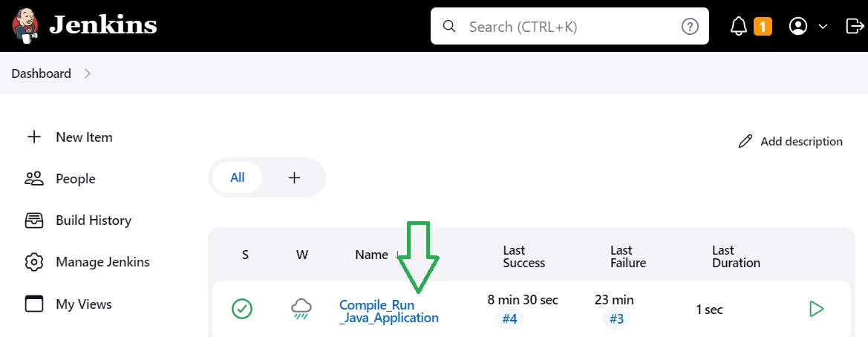
Task: Open Manage Jenkins from sidebar
Action: coord(88,262)
